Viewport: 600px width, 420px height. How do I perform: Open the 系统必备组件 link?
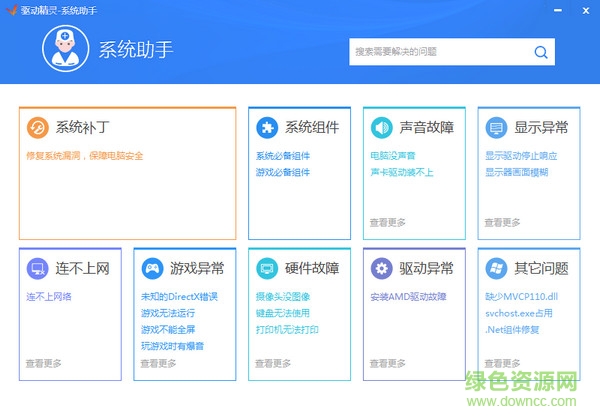coord(283,156)
